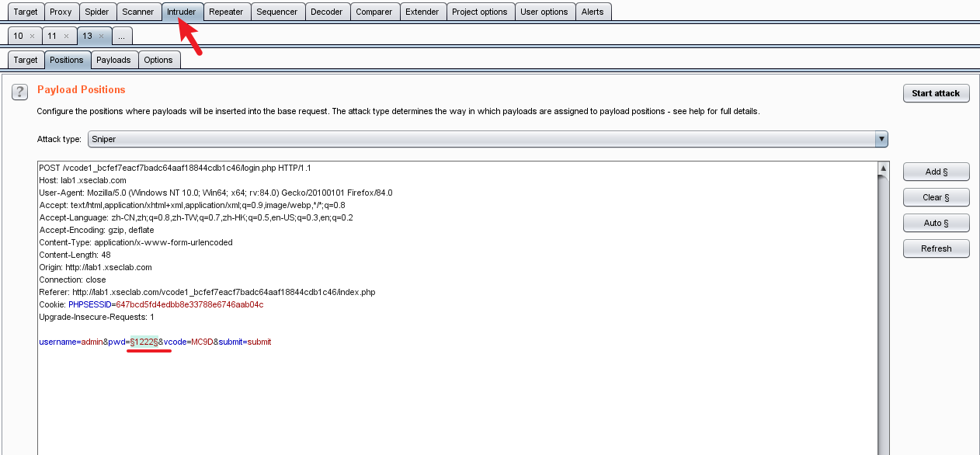Image resolution: width=980 pixels, height=455 pixels.
Task: Open the Attack type dropdown
Action: point(488,139)
